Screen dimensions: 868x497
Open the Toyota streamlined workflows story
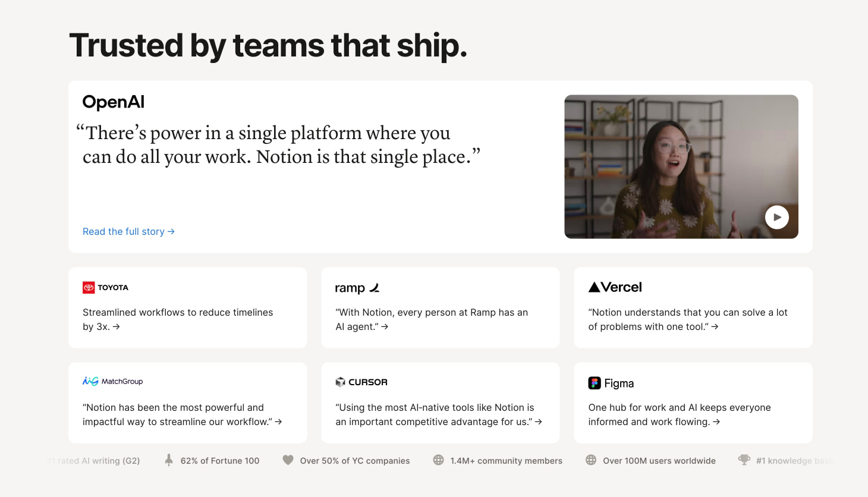click(x=178, y=319)
